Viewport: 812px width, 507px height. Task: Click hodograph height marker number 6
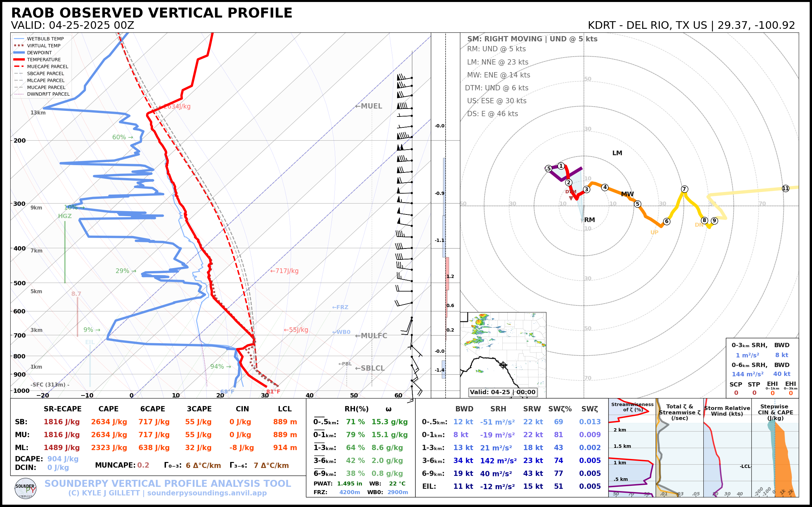[x=667, y=221]
